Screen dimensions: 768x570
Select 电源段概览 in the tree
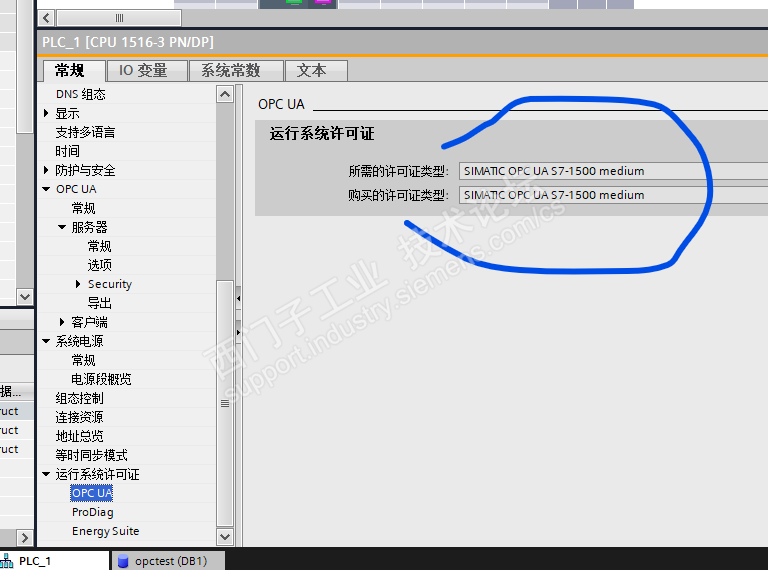point(101,379)
